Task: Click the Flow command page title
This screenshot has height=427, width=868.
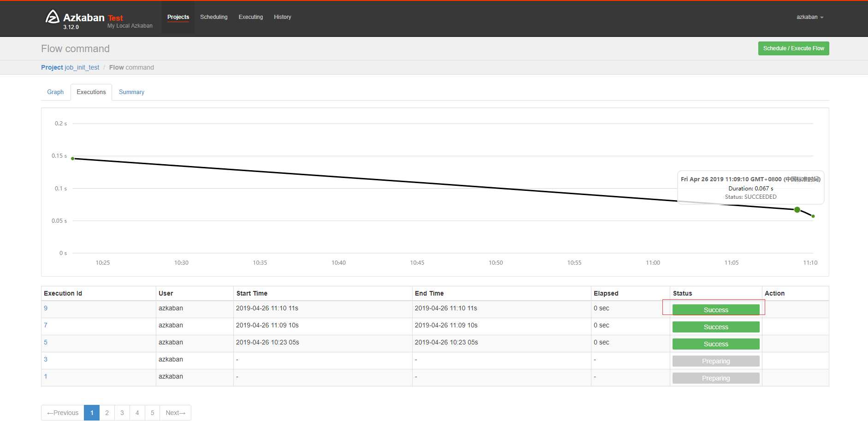Action: tap(76, 48)
